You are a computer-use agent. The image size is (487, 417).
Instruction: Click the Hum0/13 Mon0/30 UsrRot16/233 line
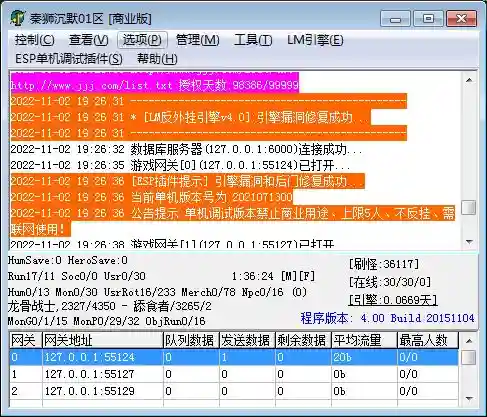[157, 292]
